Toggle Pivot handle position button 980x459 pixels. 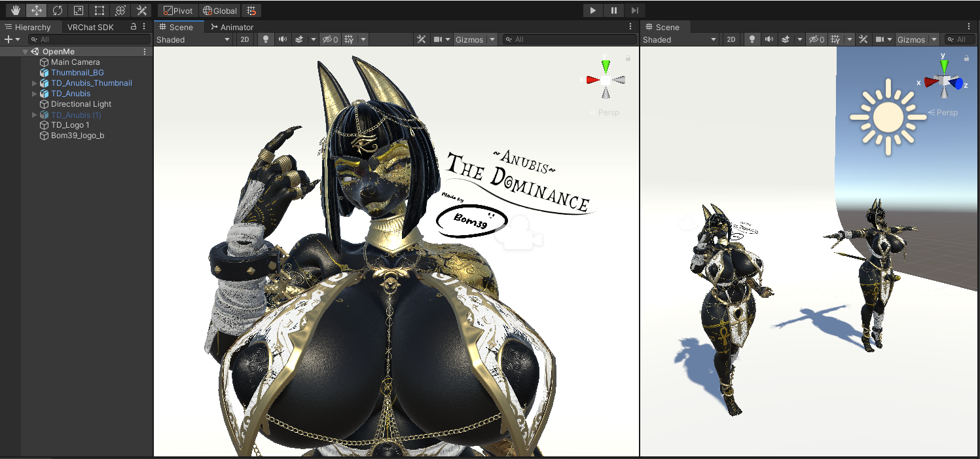coord(177,10)
